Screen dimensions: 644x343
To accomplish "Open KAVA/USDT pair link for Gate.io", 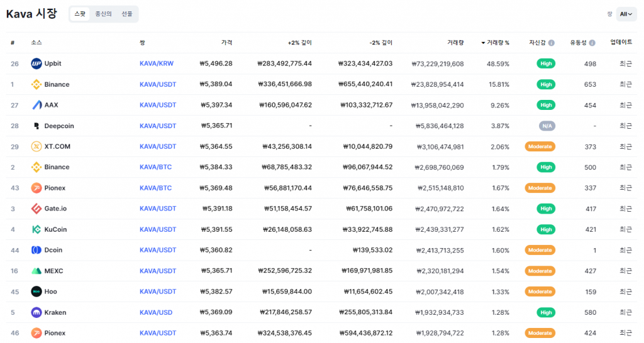I will click(x=158, y=209).
